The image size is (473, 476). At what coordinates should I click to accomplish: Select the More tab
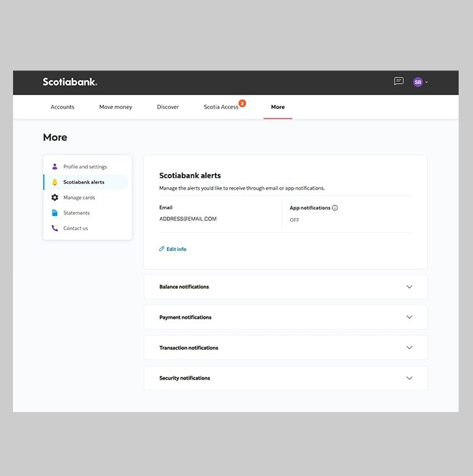278,107
